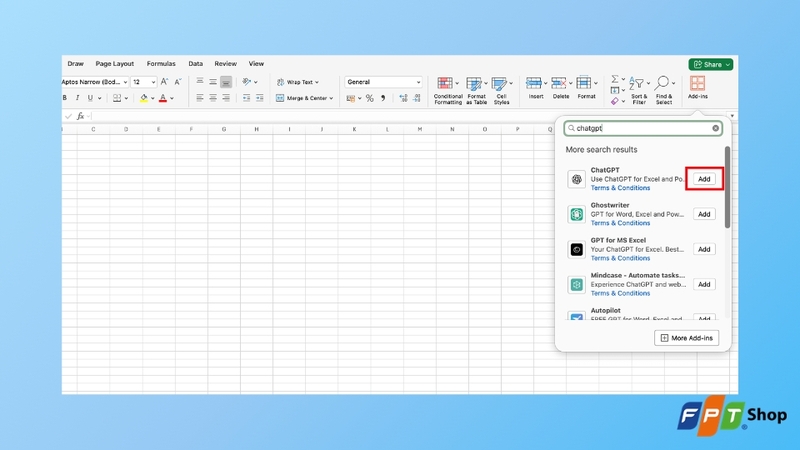
Task: Apply the red font color
Action: 163,98
